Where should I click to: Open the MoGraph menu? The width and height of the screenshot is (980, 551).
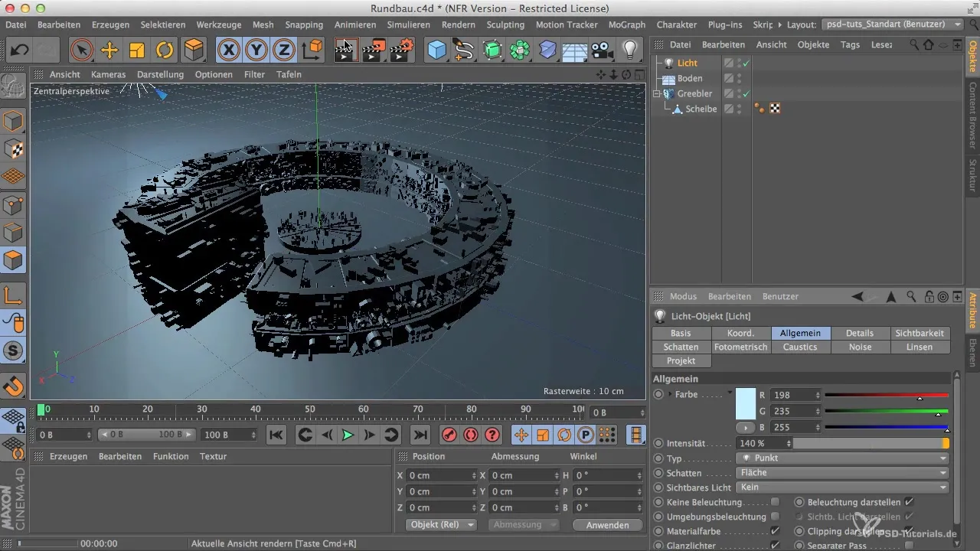pos(626,24)
